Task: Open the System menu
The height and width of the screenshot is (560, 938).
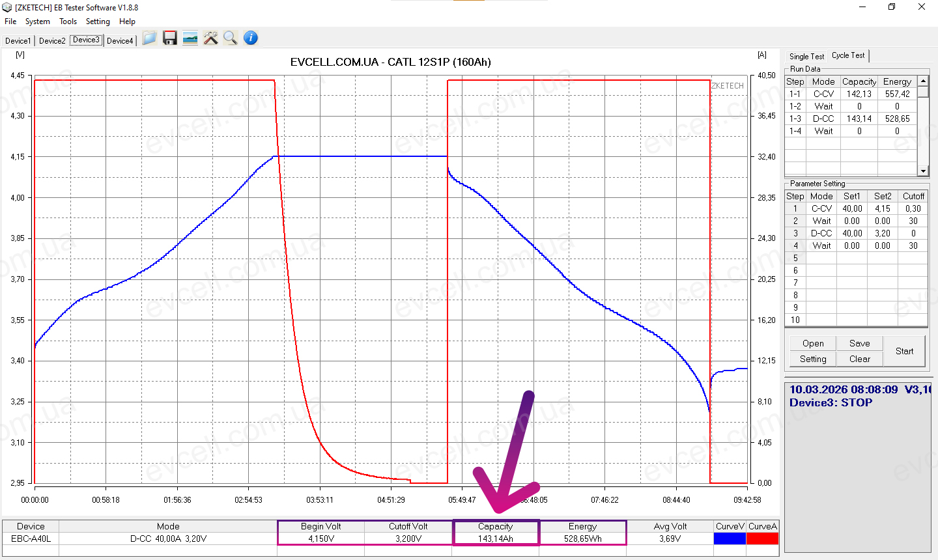Action: (x=38, y=21)
